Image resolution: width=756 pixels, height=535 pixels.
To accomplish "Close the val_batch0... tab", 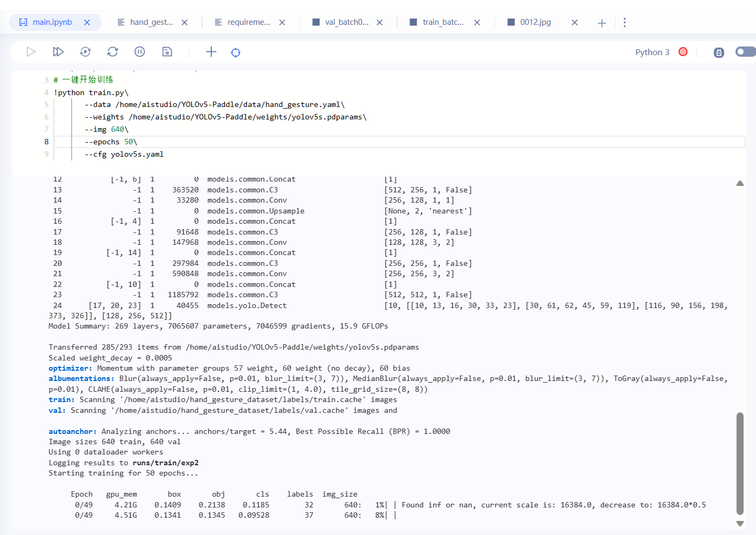I will 380,22.
